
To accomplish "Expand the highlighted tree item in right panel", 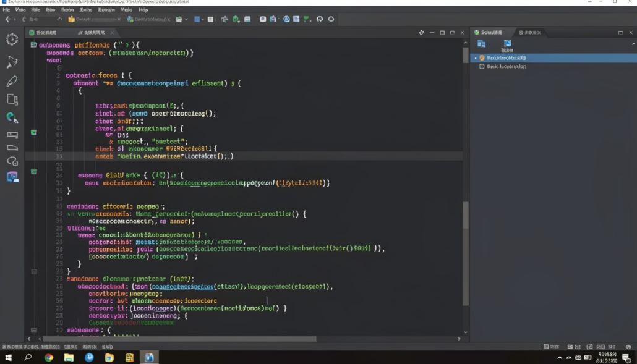I will click(x=476, y=58).
